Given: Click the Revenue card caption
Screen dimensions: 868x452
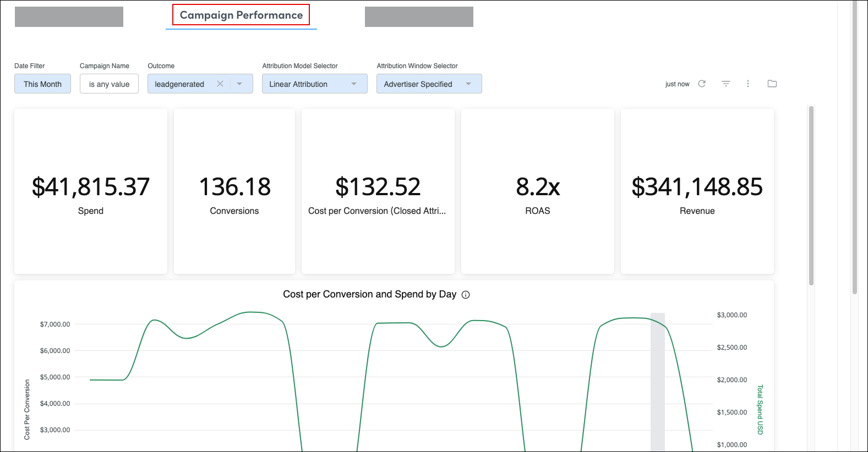Looking at the screenshot, I should tap(697, 211).
